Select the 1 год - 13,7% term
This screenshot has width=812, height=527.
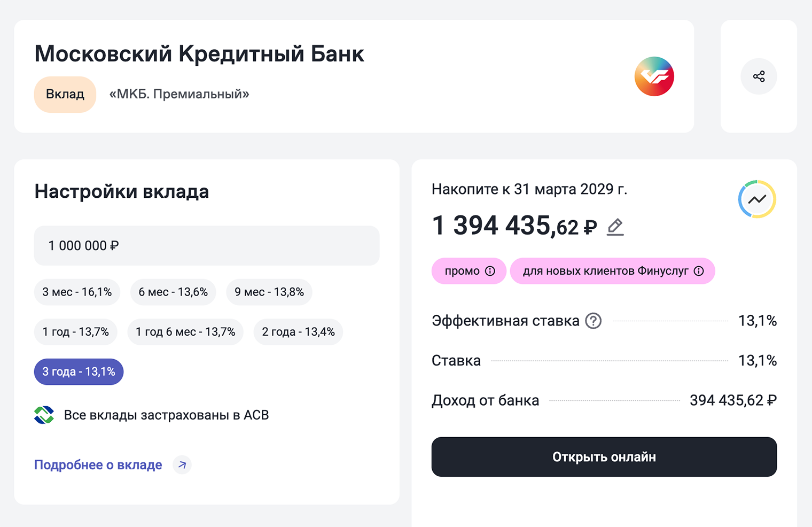(x=75, y=331)
